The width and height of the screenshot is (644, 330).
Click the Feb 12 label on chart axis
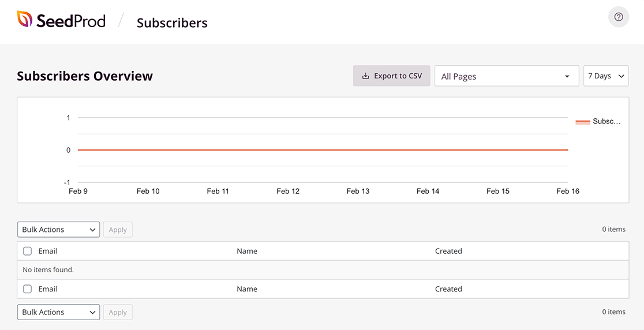click(288, 191)
